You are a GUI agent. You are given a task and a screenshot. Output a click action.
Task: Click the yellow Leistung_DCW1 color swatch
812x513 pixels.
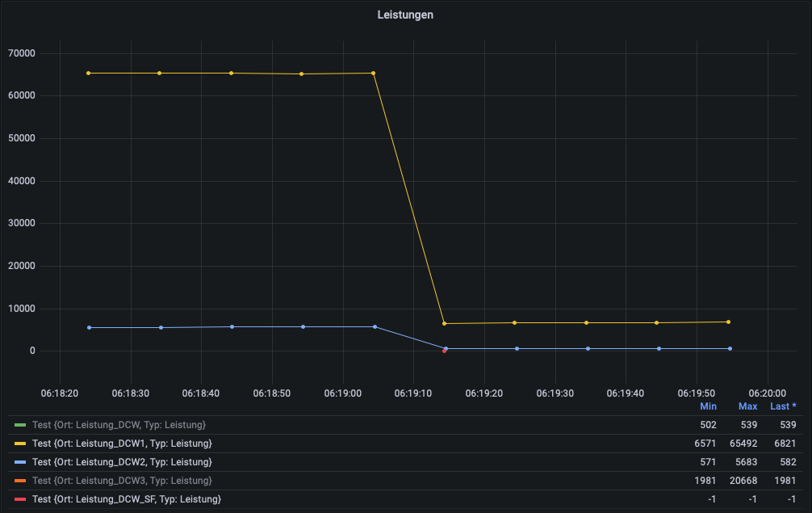pos(20,444)
